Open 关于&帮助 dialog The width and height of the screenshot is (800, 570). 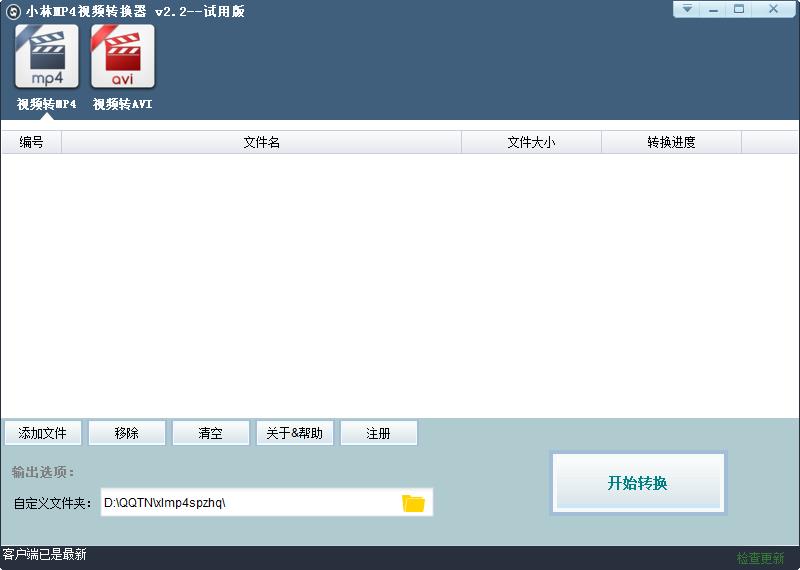(294, 433)
